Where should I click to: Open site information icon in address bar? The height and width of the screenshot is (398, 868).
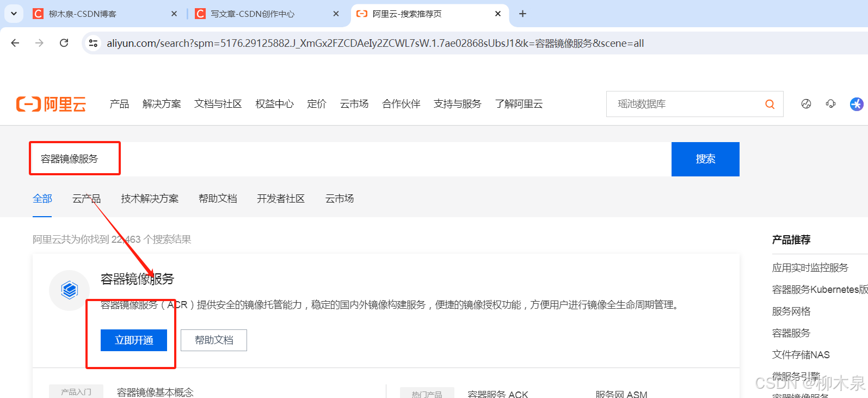(93, 43)
